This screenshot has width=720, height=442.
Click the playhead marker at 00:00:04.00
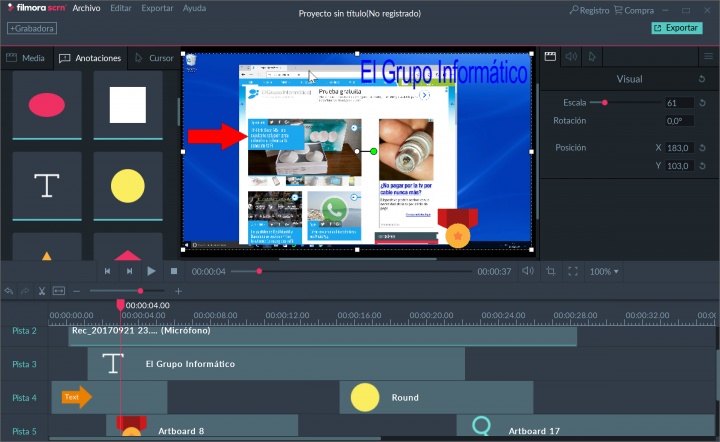120,304
